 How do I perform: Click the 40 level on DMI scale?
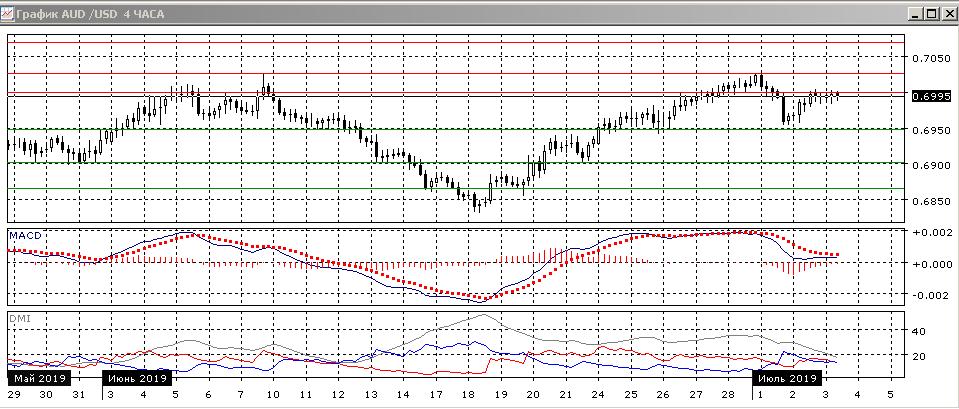pyautogui.click(x=920, y=329)
